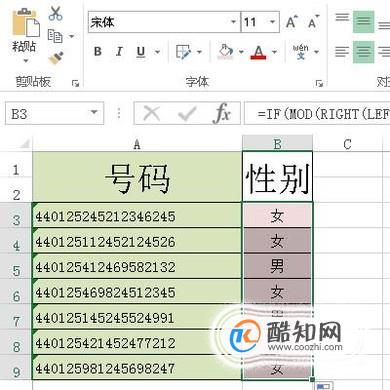Viewport: 390px width, 390px height.
Task: Open the Insert Function fx button
Action: coord(222,113)
